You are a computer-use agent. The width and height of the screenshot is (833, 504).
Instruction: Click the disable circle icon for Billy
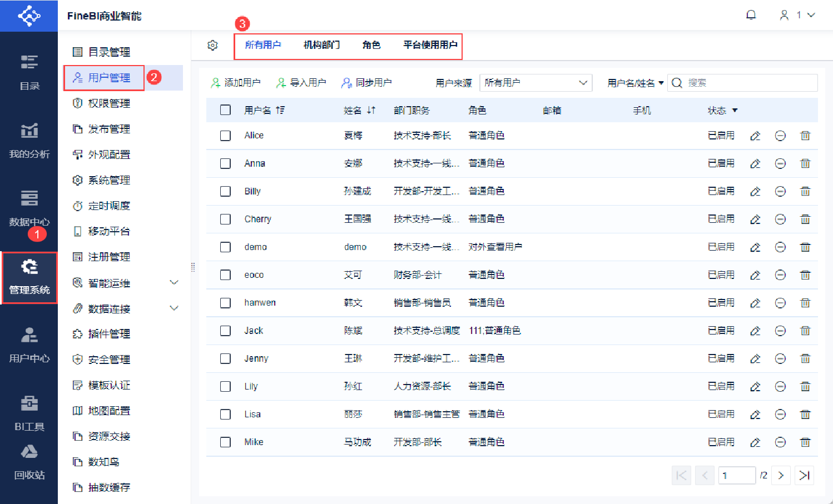pos(780,191)
